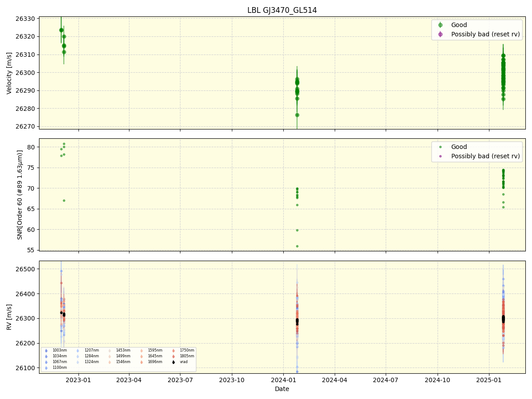Click the lowest velocity point near 26276
The width and height of the screenshot is (532, 399).
pos(297,115)
